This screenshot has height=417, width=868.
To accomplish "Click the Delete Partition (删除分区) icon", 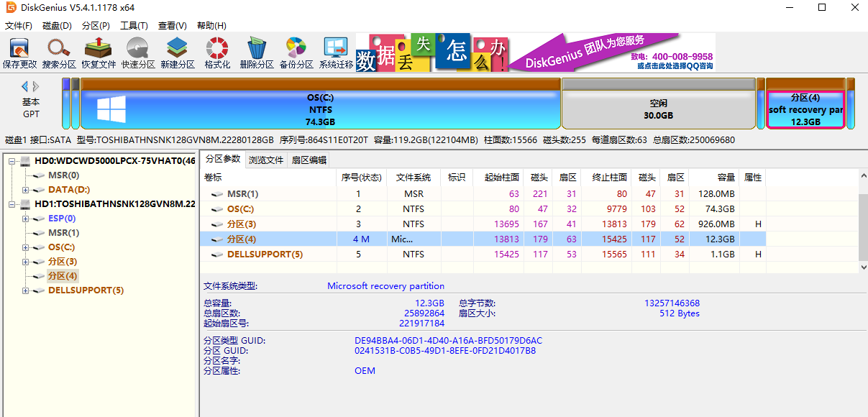I will (257, 53).
